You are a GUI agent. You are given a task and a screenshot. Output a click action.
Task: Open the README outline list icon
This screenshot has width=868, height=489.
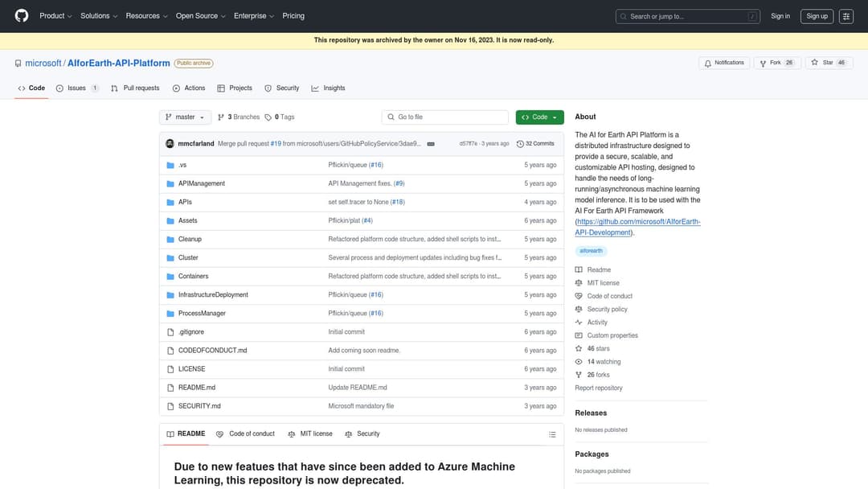pos(552,434)
